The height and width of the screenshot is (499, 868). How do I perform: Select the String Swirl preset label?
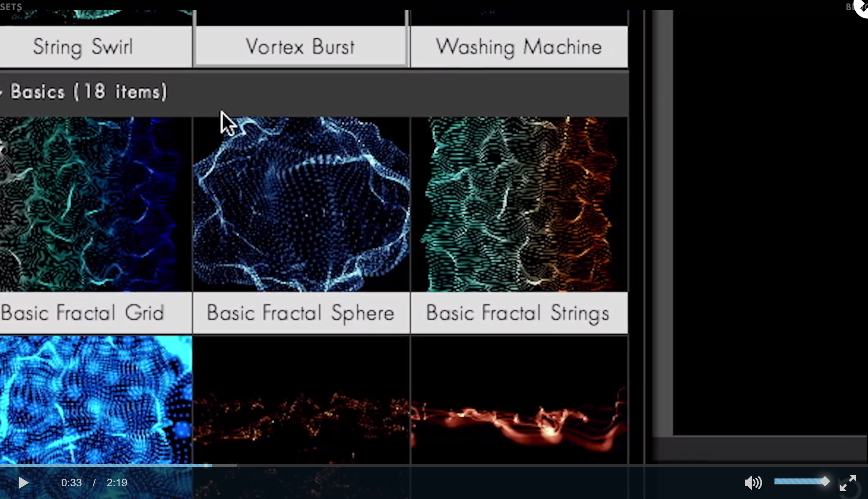pyautogui.click(x=83, y=47)
